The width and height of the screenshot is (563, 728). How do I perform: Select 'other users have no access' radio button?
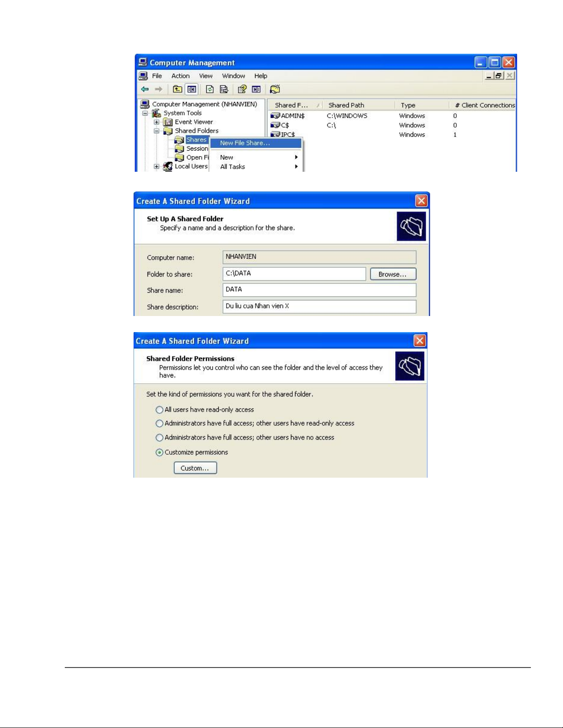point(159,438)
